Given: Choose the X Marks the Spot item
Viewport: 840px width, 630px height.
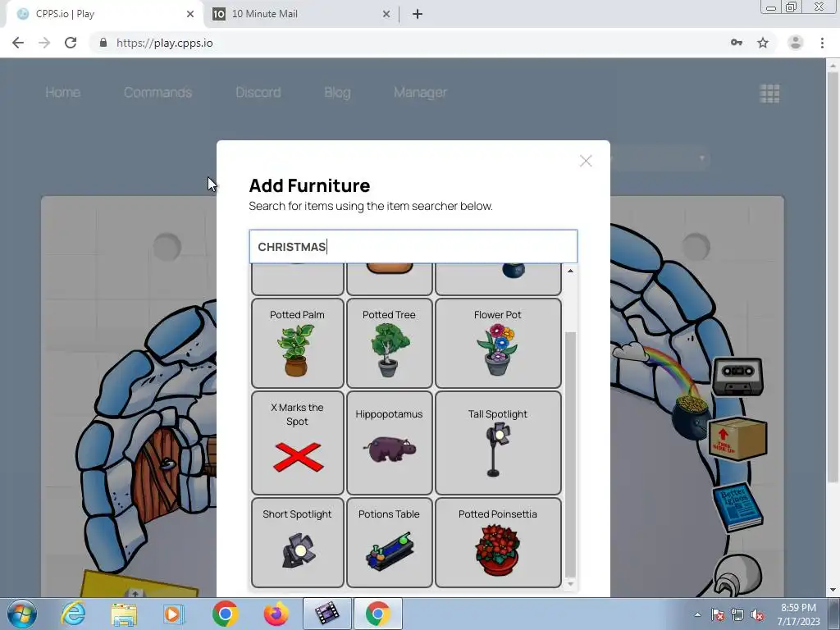Looking at the screenshot, I should tap(297, 442).
